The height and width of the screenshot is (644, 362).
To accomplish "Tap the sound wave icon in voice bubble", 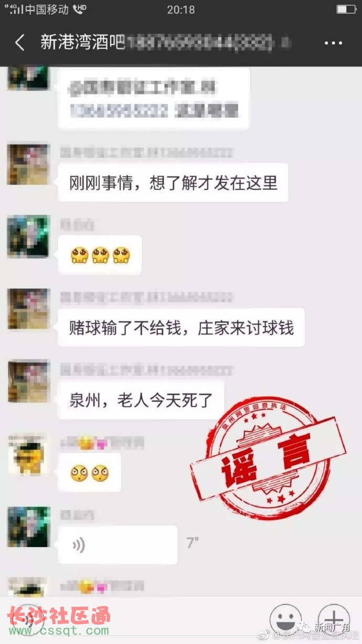I will 79,545.
